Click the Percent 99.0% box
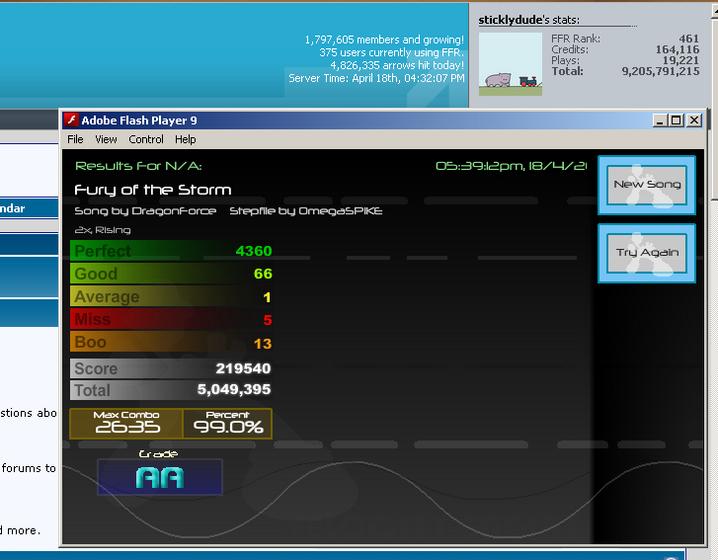The height and width of the screenshot is (560, 718). click(x=228, y=424)
